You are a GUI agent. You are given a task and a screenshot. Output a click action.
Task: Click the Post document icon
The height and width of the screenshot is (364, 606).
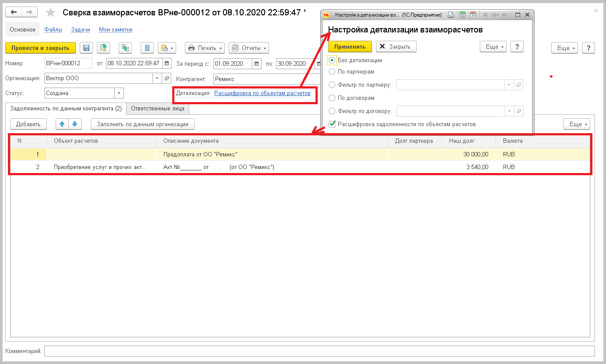(x=103, y=48)
